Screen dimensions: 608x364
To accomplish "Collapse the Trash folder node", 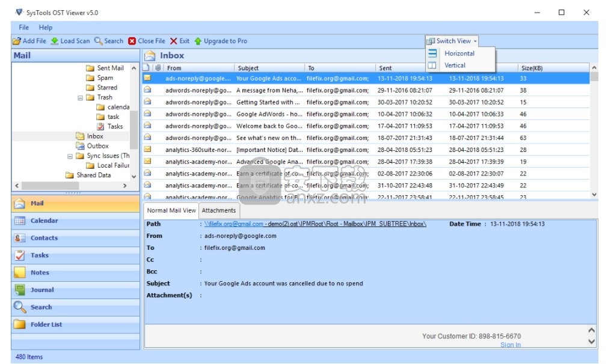I will tap(80, 98).
